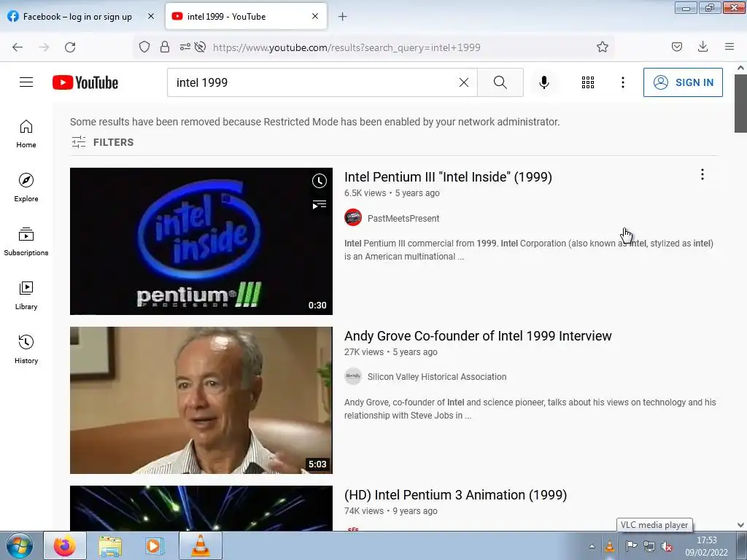Open title Intel Pentium III "Intel Inside" (1999)

[x=448, y=177]
